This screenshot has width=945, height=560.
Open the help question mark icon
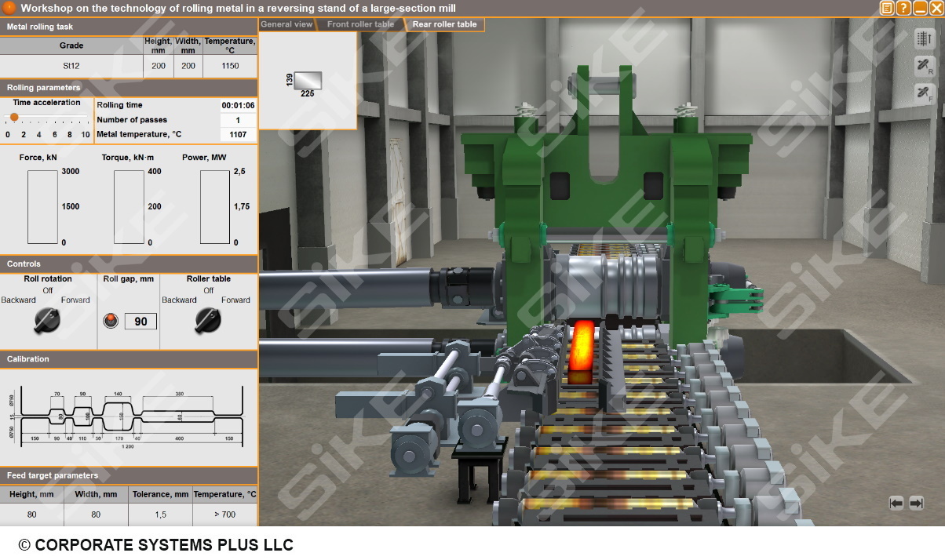tap(903, 9)
